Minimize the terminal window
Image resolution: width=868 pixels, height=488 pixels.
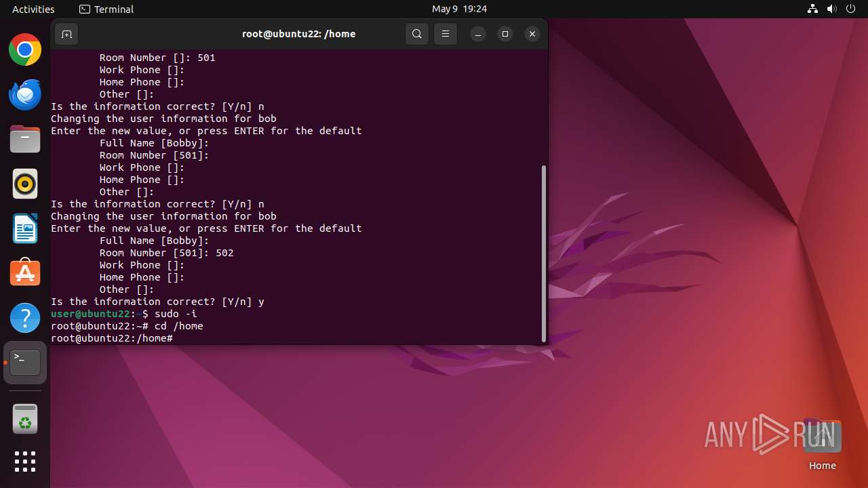coord(478,34)
